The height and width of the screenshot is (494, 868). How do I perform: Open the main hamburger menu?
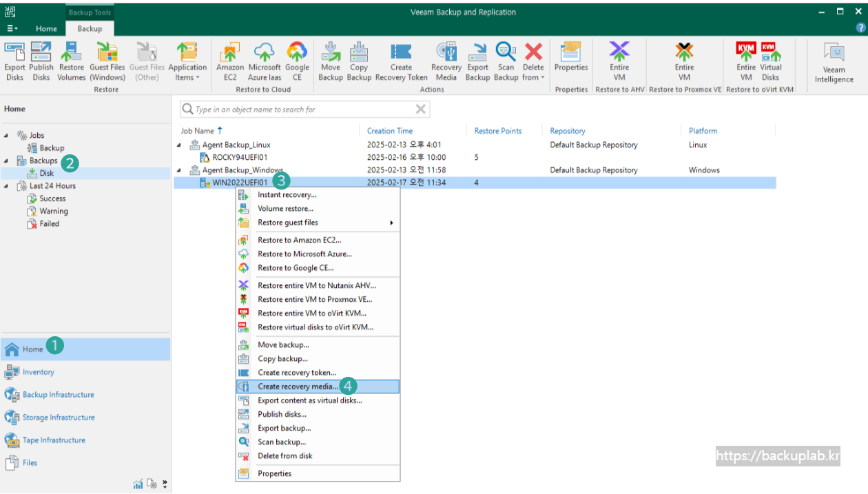(x=12, y=28)
